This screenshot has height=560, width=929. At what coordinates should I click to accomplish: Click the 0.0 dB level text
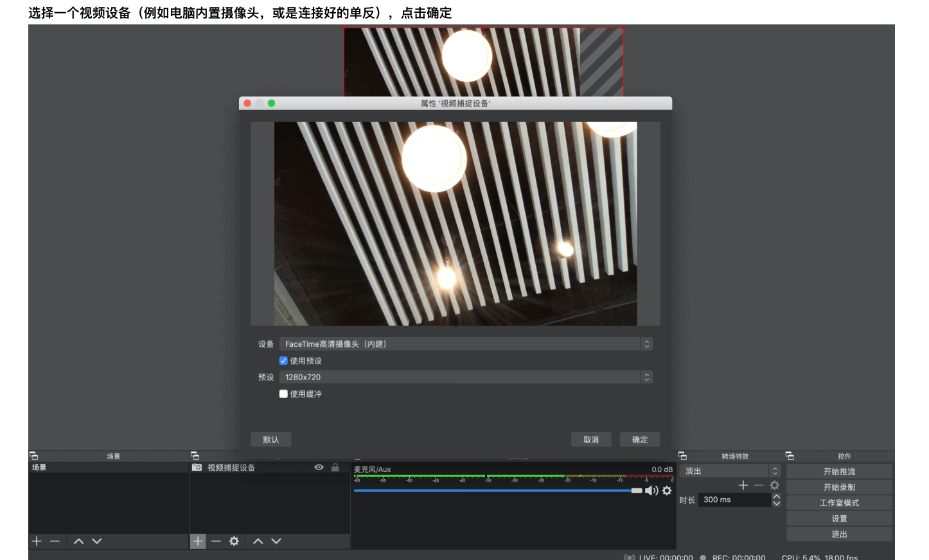[x=662, y=469]
